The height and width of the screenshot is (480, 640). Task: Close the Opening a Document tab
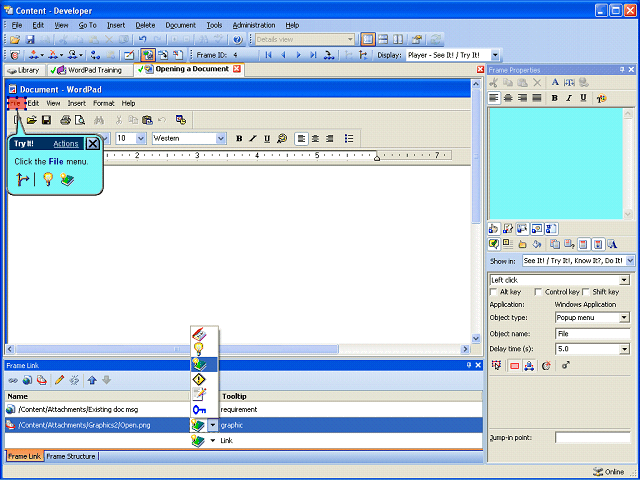[x=237, y=69]
